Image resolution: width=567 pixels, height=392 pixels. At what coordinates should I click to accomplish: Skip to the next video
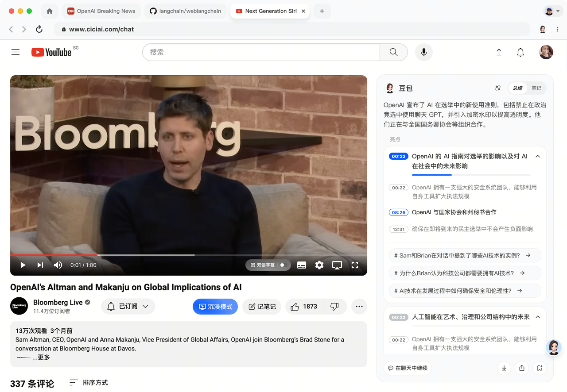pyautogui.click(x=40, y=265)
